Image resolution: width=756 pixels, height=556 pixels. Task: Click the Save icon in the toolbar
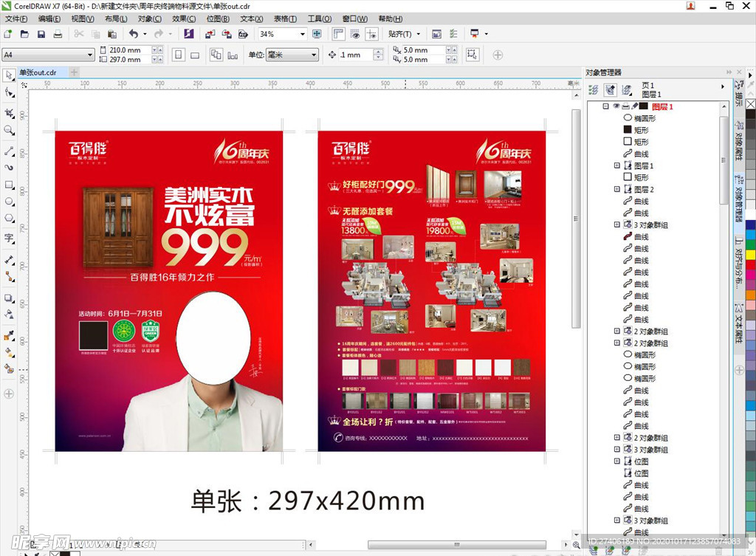41,34
